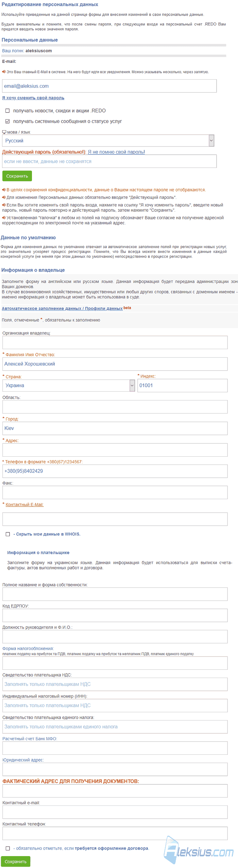This screenshot has height=868, width=238.
Task: Check требуется оформление договора box
Action: pos(8,848)
